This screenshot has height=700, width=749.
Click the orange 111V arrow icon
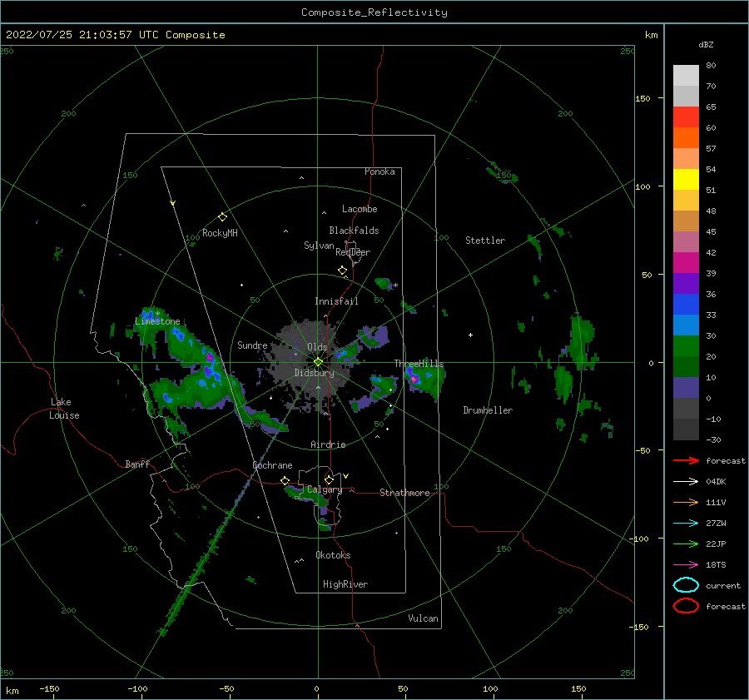pos(686,502)
